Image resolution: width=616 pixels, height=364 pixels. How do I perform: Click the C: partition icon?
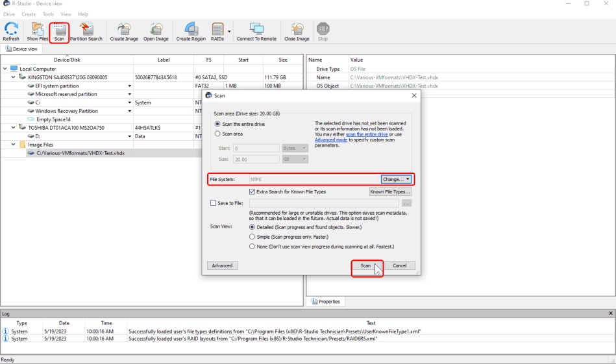click(31, 103)
